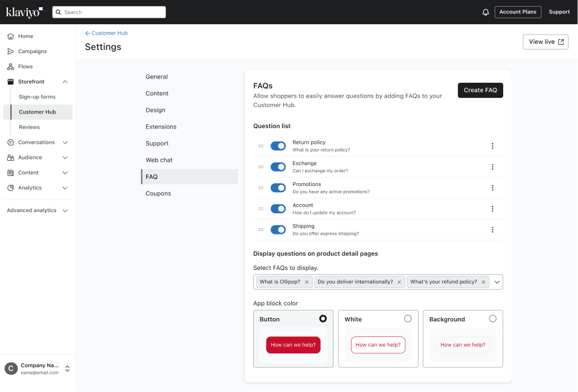
Task: Click the company avatar icon
Action: 11,368
